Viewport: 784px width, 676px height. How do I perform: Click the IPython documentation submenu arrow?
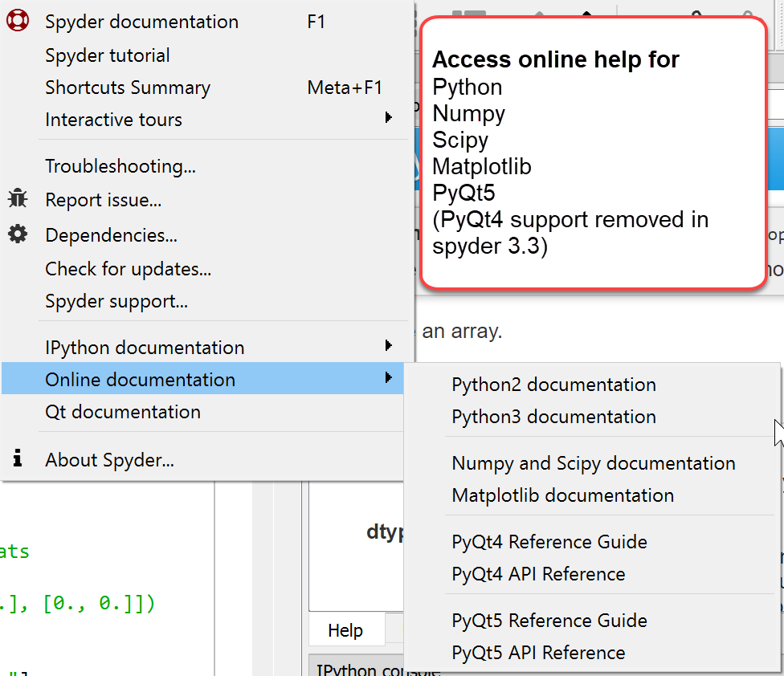tap(389, 345)
